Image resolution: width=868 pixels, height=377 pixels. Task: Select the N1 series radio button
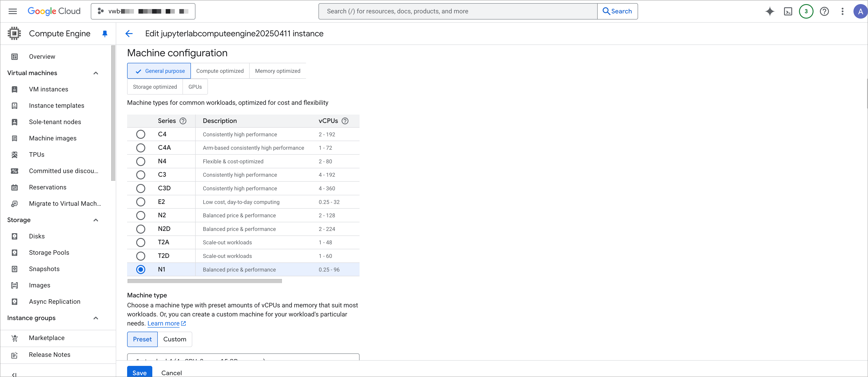pyautogui.click(x=141, y=269)
